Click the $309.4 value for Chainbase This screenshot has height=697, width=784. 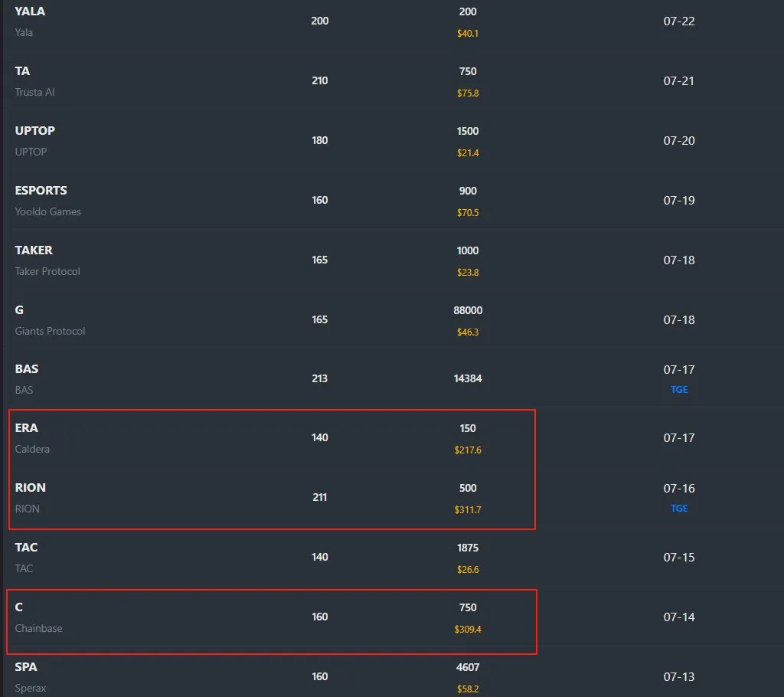(468, 630)
